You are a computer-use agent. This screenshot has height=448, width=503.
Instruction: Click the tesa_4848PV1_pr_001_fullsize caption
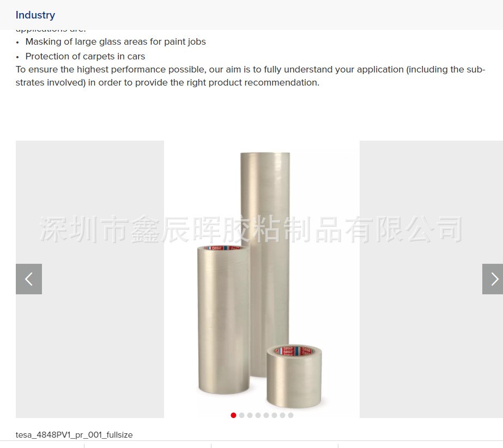point(74,435)
